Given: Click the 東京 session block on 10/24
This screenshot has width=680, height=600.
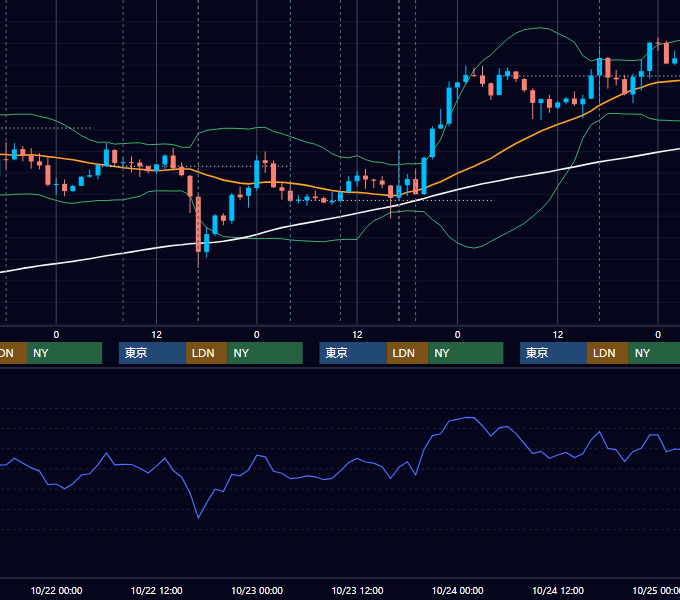Looking at the screenshot, I should point(553,353).
